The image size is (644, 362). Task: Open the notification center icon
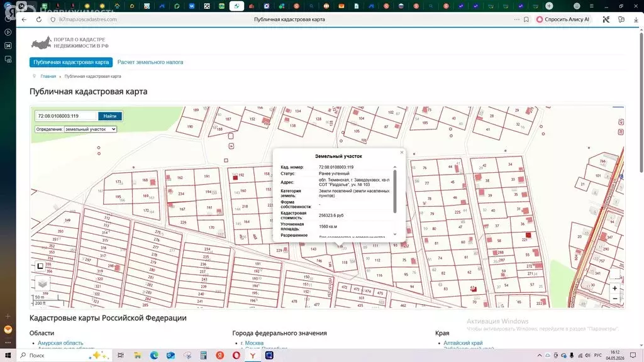point(633,356)
